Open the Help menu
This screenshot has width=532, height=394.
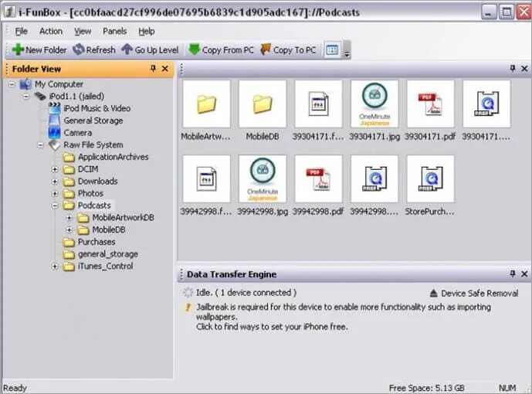tap(146, 31)
